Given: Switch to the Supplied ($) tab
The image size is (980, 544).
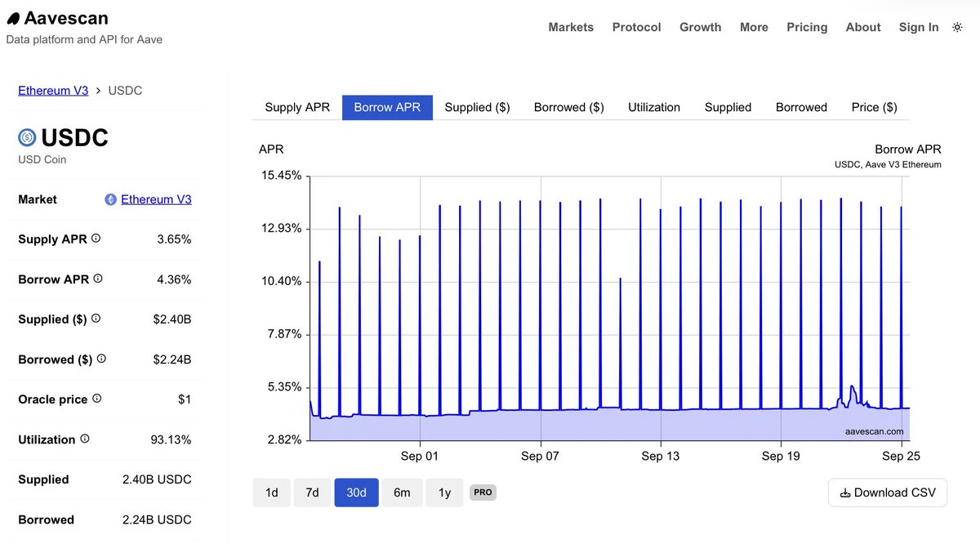Looking at the screenshot, I should pos(477,107).
